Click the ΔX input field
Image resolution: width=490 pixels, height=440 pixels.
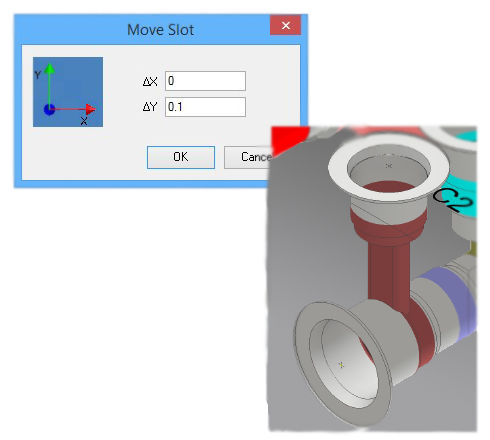205,81
